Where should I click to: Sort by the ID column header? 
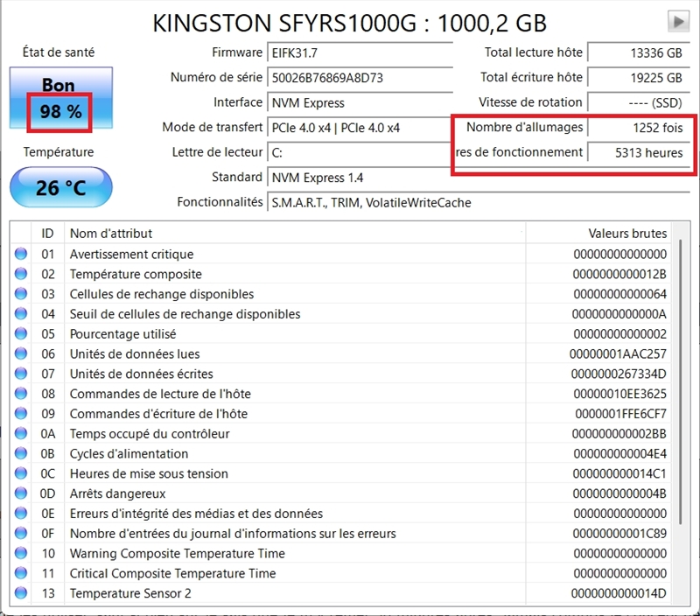point(48,234)
